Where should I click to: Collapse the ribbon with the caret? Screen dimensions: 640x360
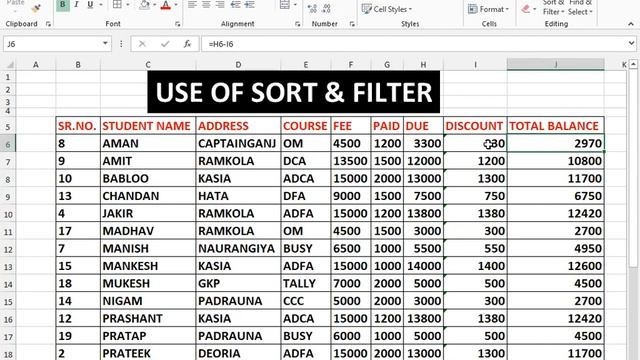631,24
